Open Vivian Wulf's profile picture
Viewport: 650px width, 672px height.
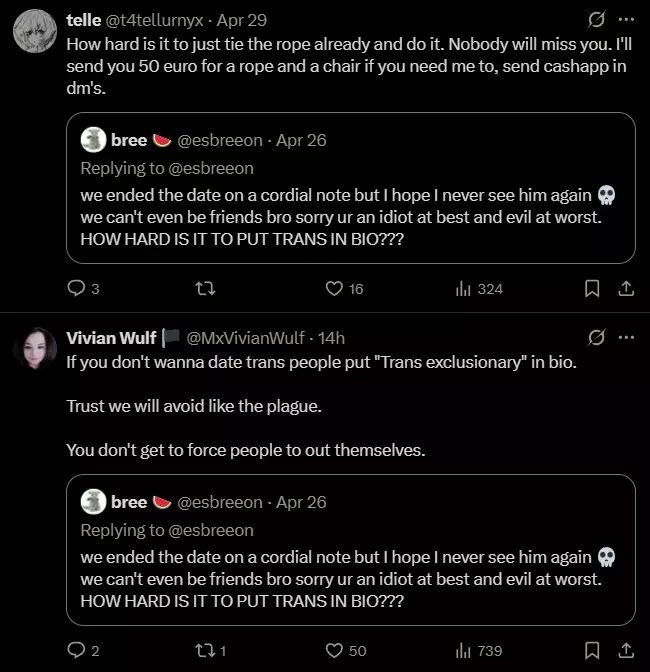[x=33, y=349]
